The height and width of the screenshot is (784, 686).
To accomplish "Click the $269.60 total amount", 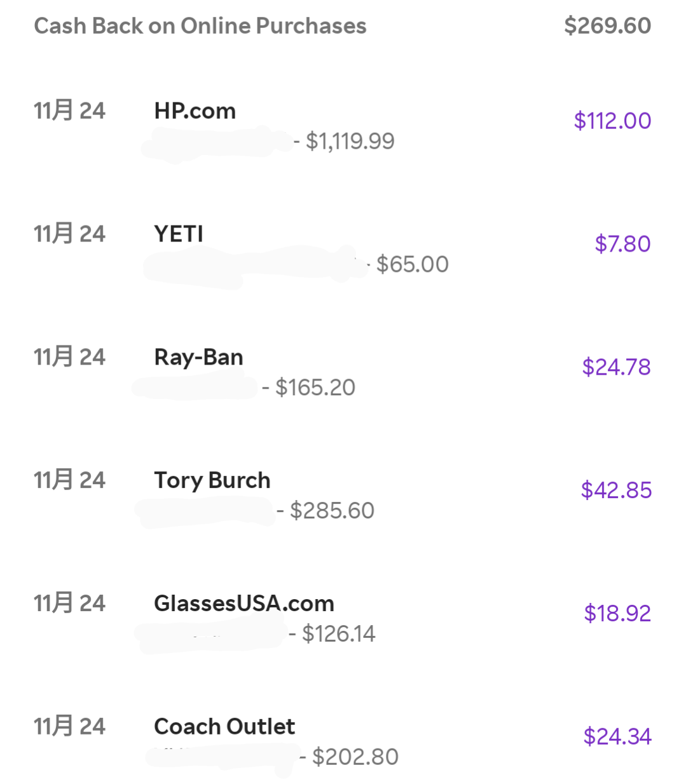I will (x=608, y=26).
